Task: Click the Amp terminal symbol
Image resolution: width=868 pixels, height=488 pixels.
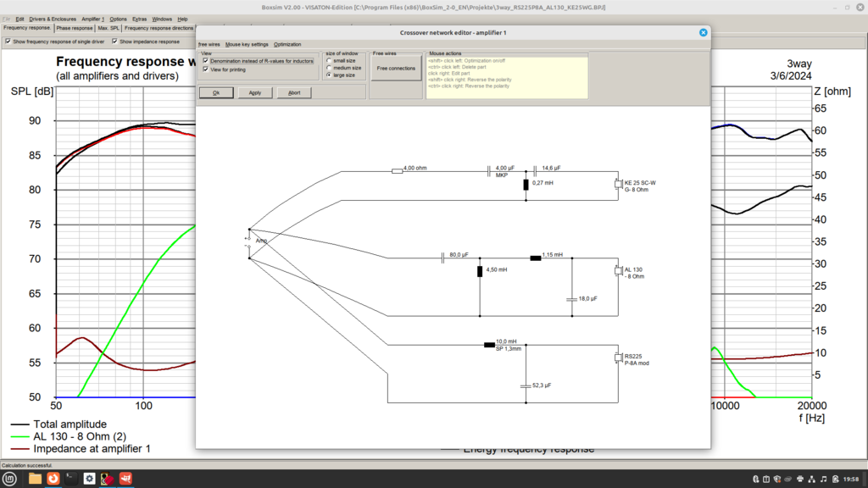Action: coord(248,242)
